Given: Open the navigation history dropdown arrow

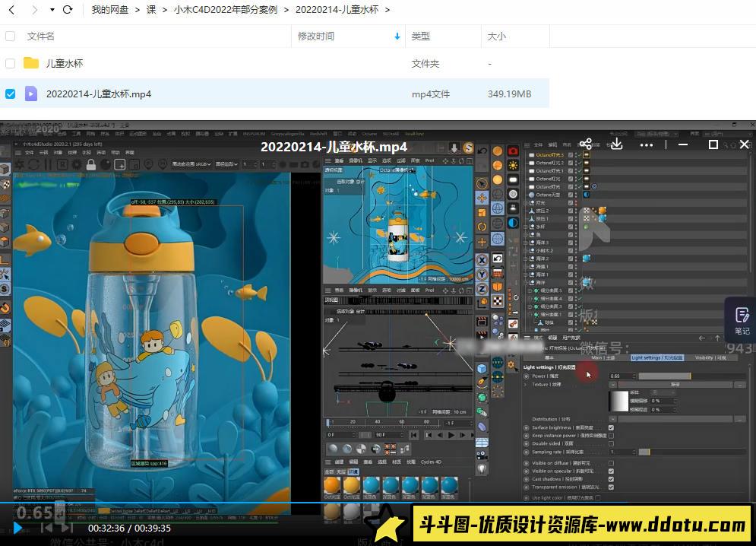Looking at the screenshot, I should [52, 10].
